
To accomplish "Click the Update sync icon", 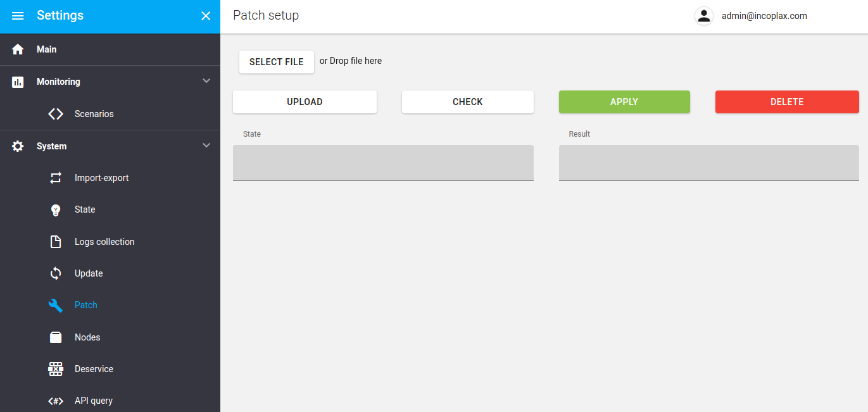I will pos(56,273).
